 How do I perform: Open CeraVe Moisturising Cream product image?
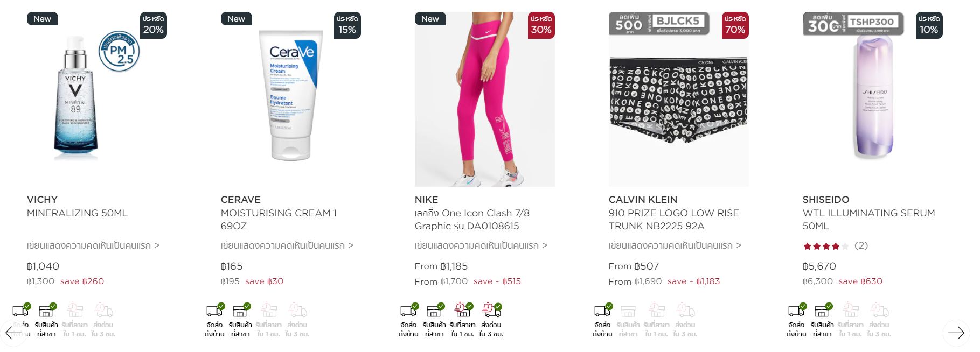pyautogui.click(x=291, y=95)
